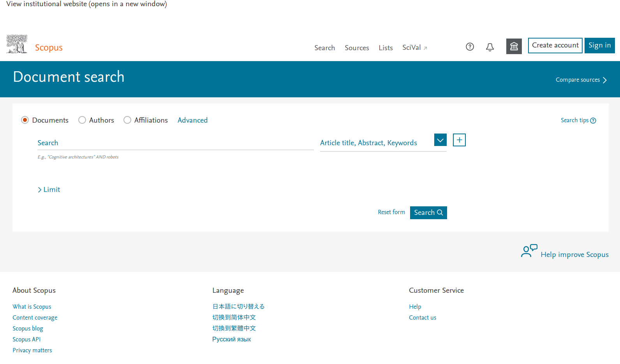Open the search field type dropdown arrow
The height and width of the screenshot is (364, 620).
(x=440, y=140)
